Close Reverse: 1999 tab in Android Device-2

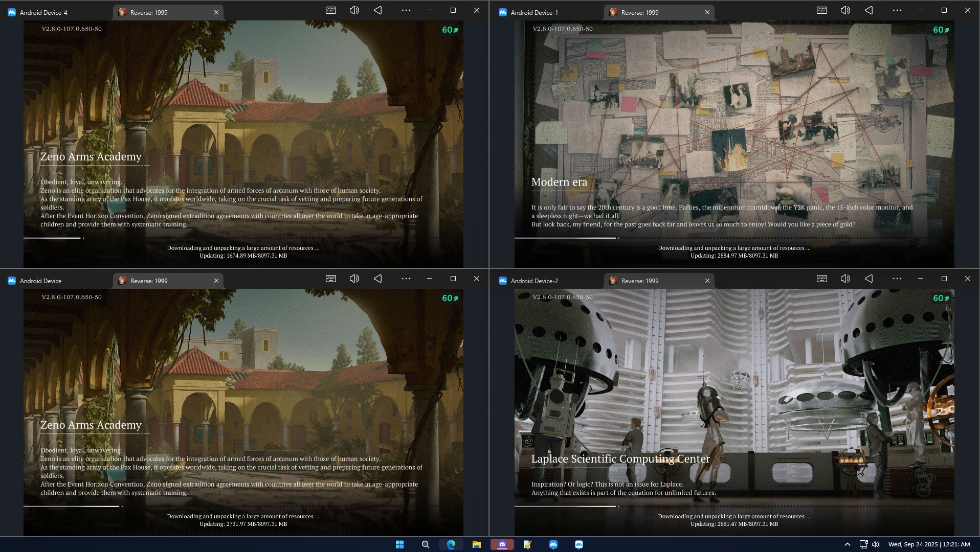tap(707, 281)
